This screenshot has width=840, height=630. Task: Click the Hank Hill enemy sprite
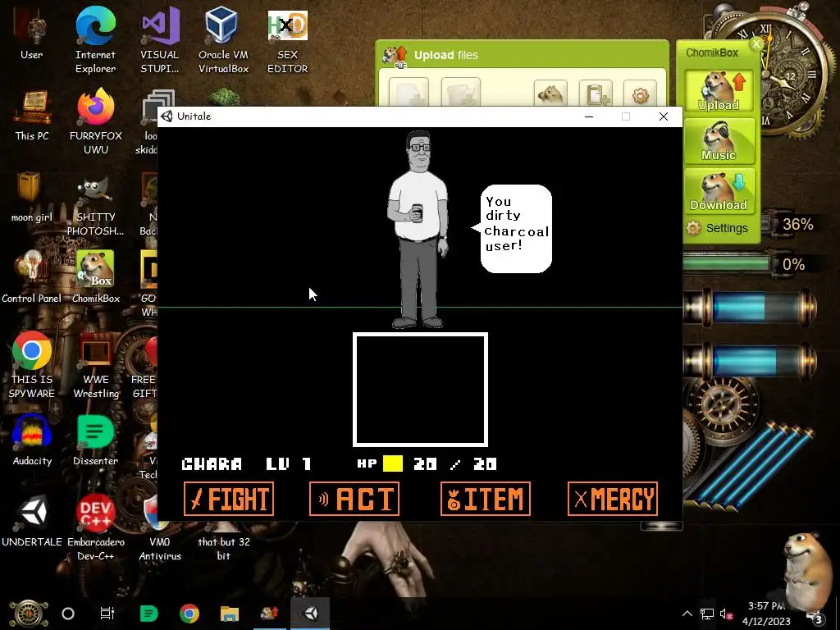click(x=418, y=230)
